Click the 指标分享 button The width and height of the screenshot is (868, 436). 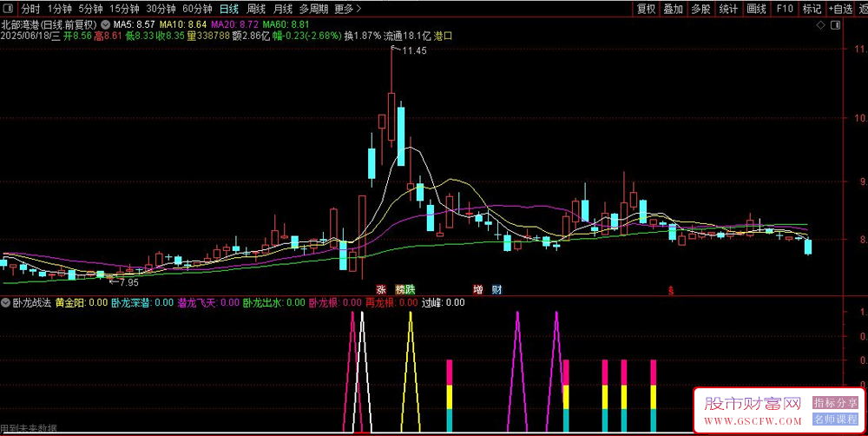835,403
